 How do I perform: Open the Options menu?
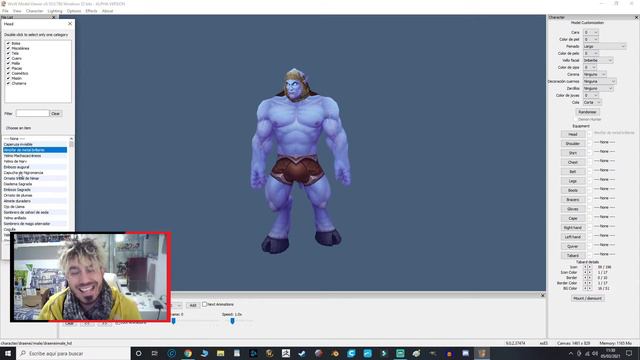[x=74, y=11]
